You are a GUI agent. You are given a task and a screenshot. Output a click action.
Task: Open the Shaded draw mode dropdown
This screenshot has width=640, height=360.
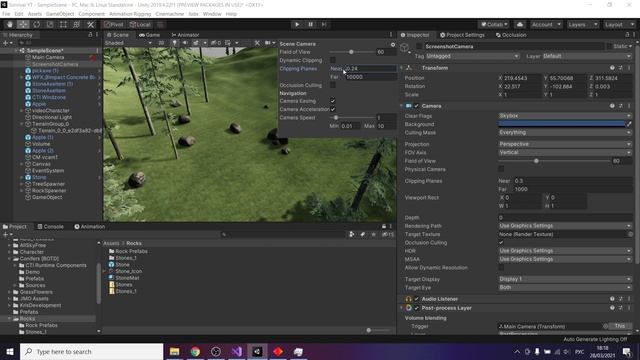point(128,43)
